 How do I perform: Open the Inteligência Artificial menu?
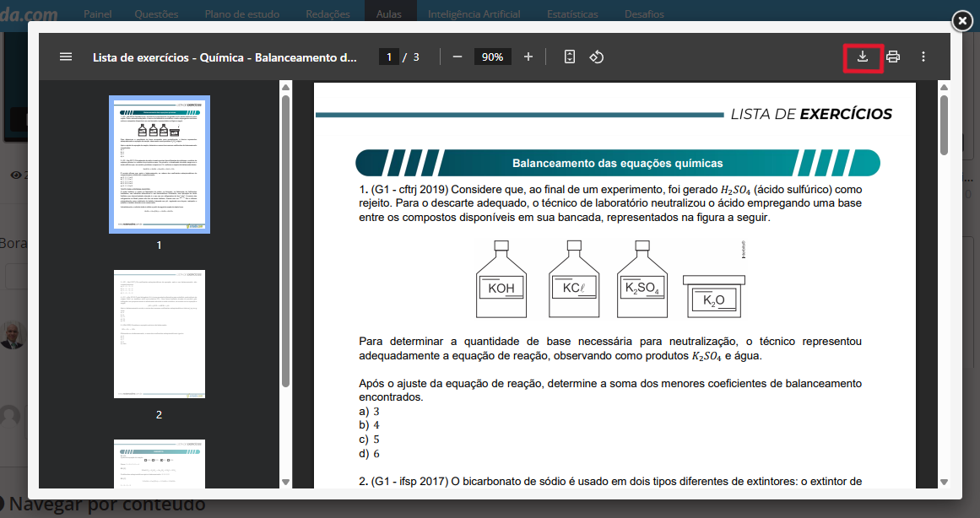[x=474, y=13]
